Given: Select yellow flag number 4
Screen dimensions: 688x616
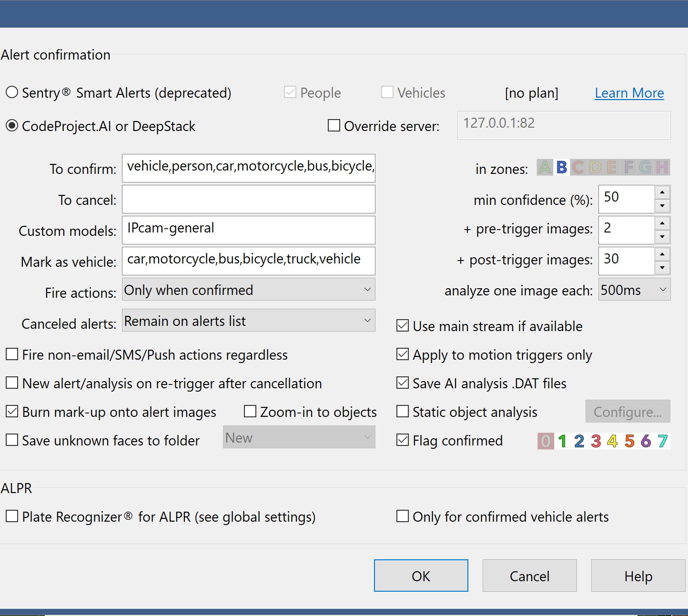Looking at the screenshot, I should click(612, 441).
